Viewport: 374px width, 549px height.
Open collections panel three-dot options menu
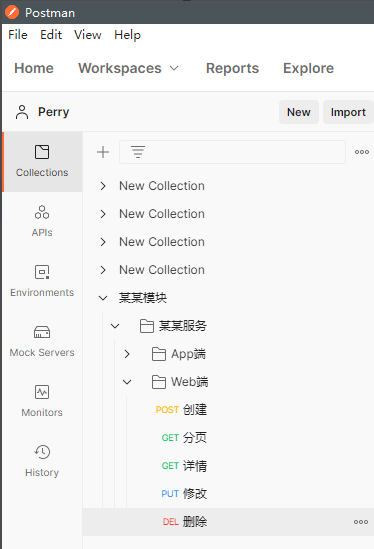coord(362,152)
